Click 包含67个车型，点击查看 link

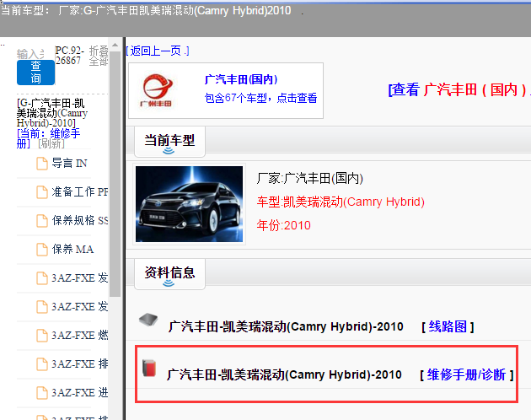[x=260, y=98]
